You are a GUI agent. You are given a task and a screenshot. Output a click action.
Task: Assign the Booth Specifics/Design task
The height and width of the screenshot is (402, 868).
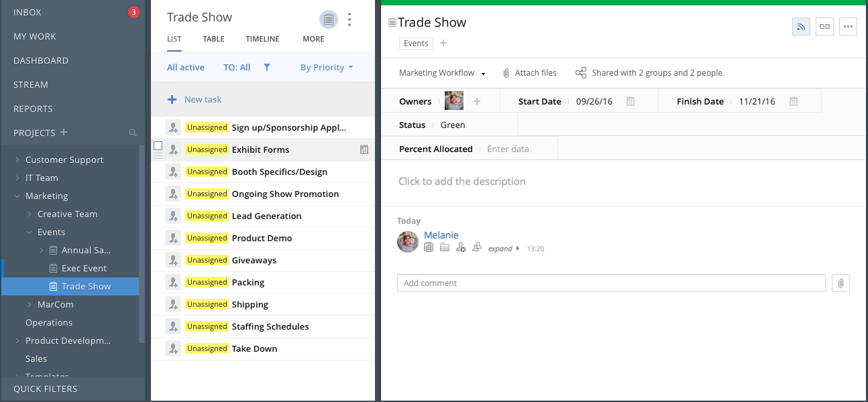click(173, 172)
